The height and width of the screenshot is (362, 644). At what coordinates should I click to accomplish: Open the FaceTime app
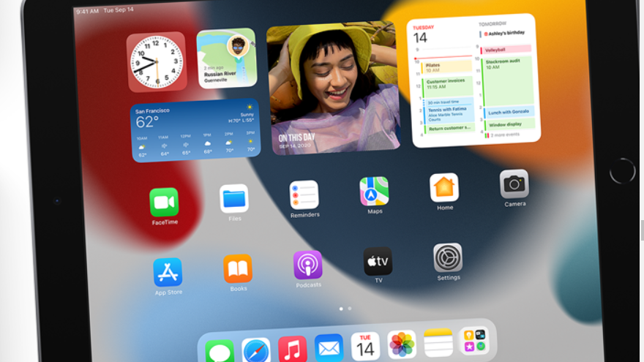[x=164, y=203]
